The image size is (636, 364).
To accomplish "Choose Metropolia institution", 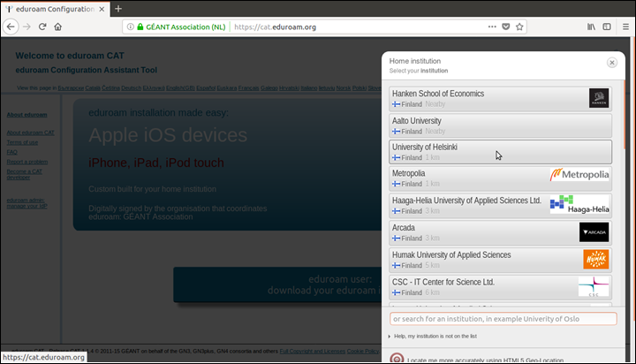I will 500,178.
